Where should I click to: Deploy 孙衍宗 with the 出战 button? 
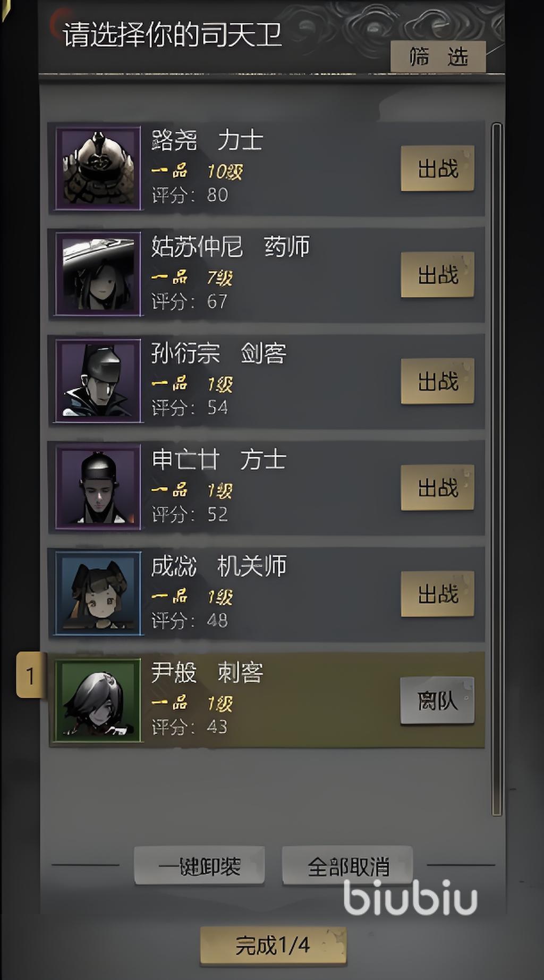437,381
